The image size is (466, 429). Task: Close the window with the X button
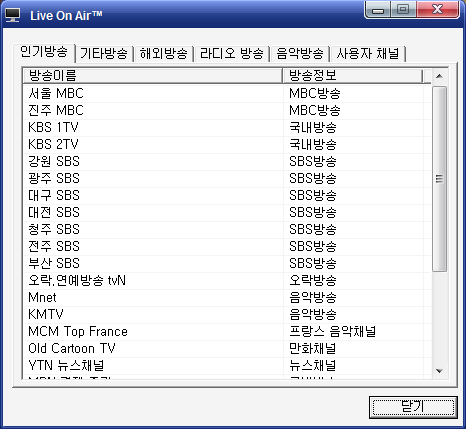tap(438, 9)
